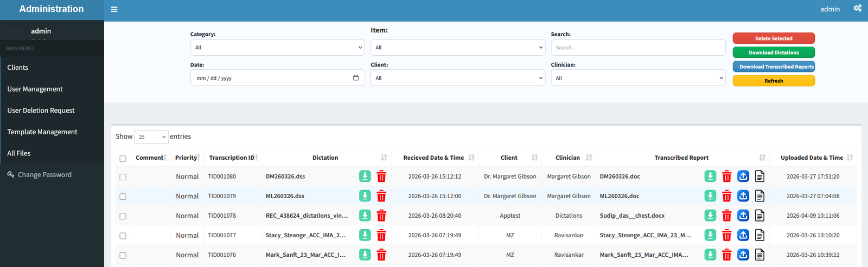This screenshot has height=267, width=868.
Task: Expand the Clinician filter dropdown
Action: [638, 78]
